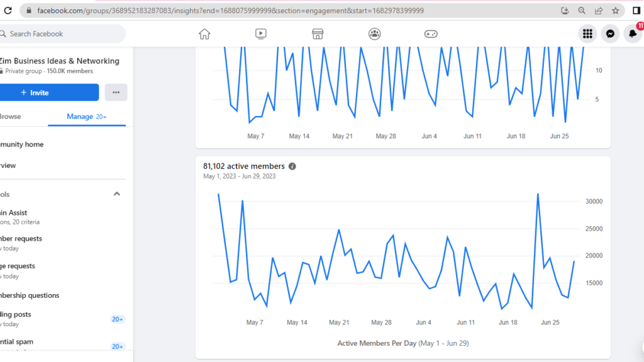Screen dimensions: 644x362
Task: Open Potential spam sidebar item
Action: 63,345
